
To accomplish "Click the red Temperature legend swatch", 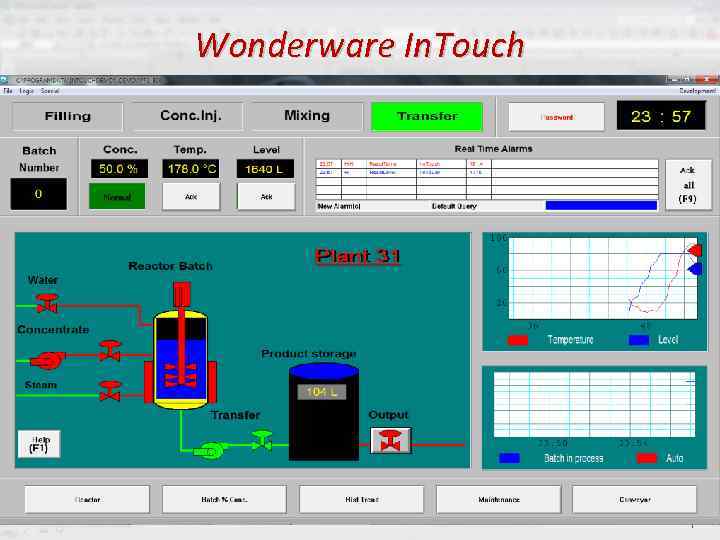I will (518, 340).
